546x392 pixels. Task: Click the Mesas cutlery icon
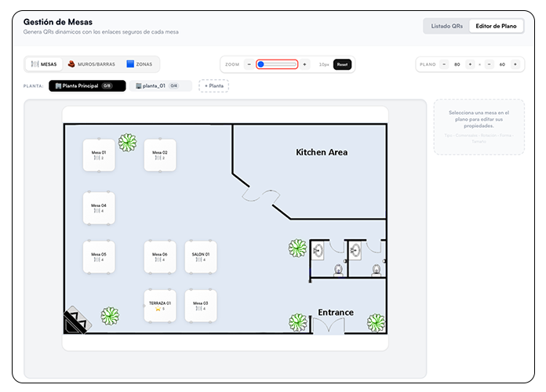tap(35, 64)
